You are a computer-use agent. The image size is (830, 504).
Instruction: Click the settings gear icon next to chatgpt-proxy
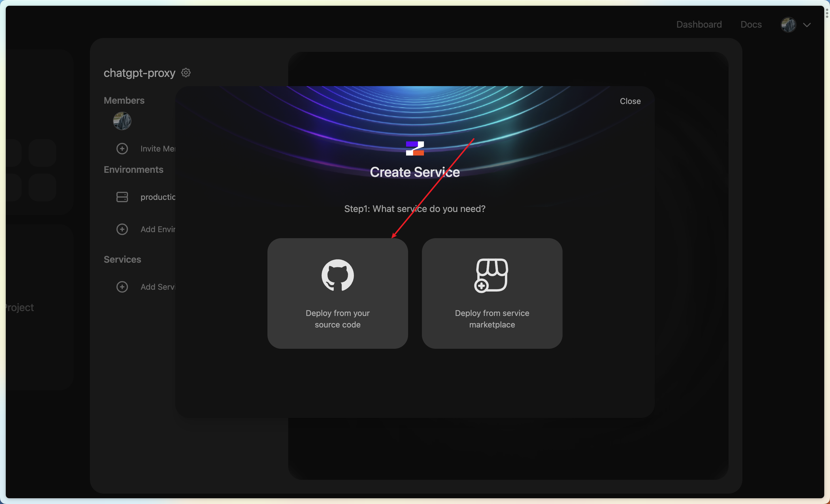point(186,72)
